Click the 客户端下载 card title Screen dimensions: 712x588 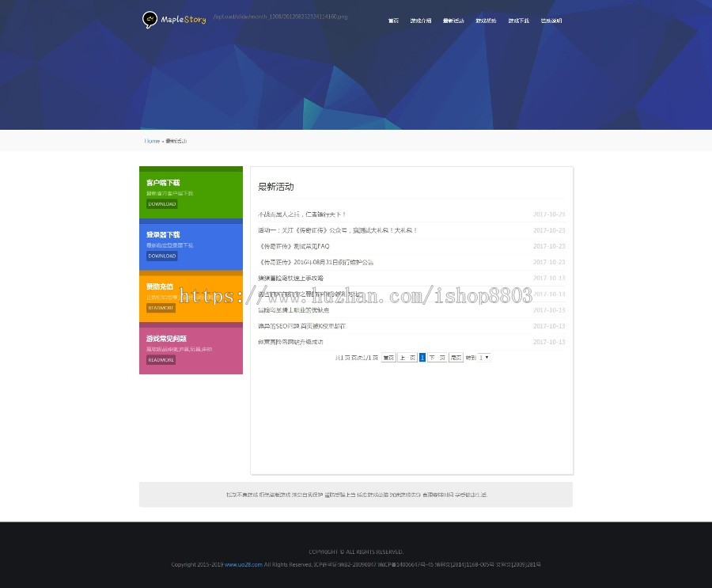[x=163, y=183]
